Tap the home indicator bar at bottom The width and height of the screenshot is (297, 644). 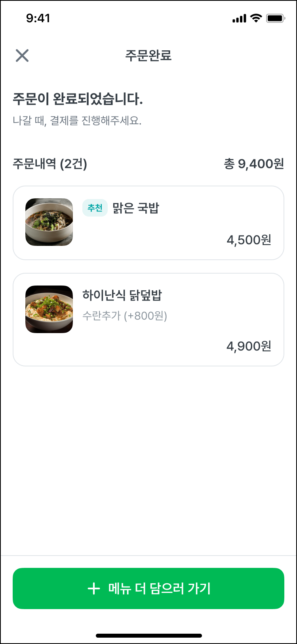coord(149,635)
